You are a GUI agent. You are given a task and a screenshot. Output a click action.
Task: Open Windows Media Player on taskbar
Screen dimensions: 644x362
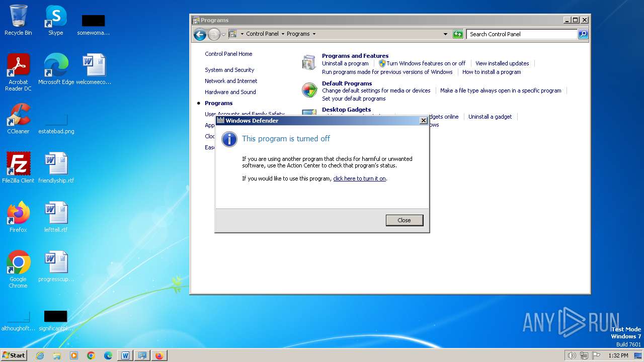pyautogui.click(x=74, y=355)
